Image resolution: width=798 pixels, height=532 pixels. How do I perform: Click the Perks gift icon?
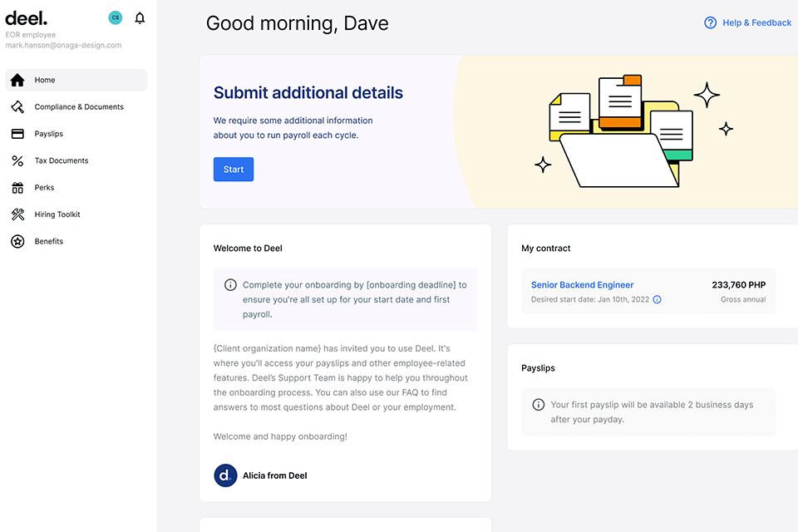pyautogui.click(x=17, y=188)
